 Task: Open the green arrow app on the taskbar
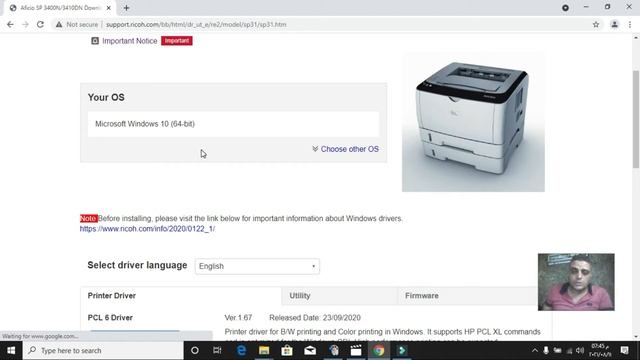[x=402, y=351]
